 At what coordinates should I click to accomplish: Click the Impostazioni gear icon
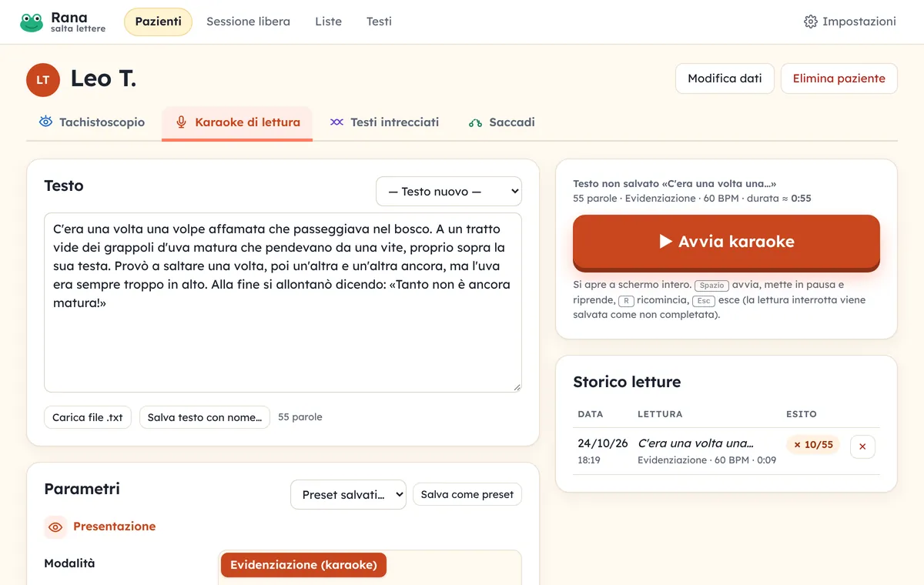click(x=810, y=22)
